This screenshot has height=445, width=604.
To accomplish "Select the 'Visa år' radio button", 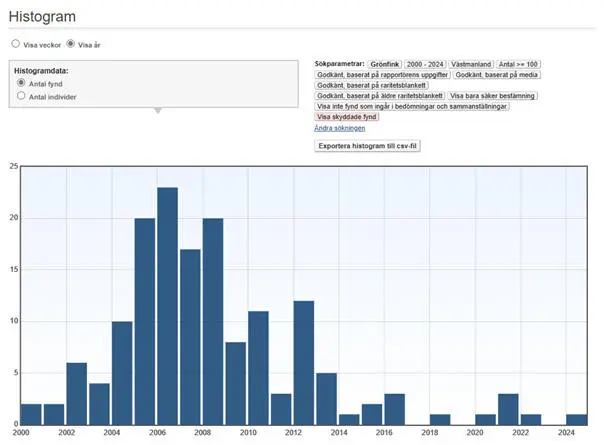I will [71, 44].
